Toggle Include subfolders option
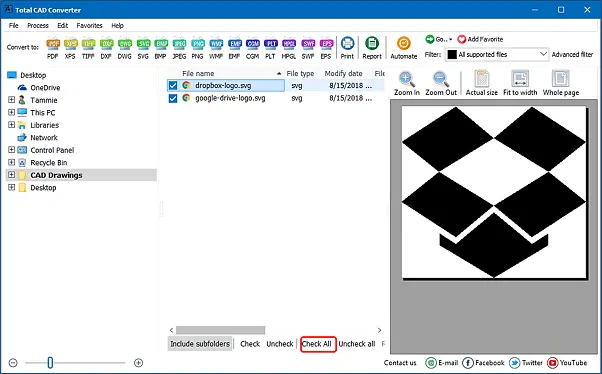The image size is (602, 374). (x=200, y=344)
